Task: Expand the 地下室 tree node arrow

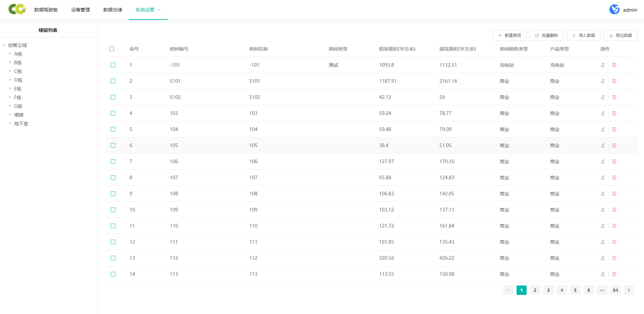Action: [10, 123]
